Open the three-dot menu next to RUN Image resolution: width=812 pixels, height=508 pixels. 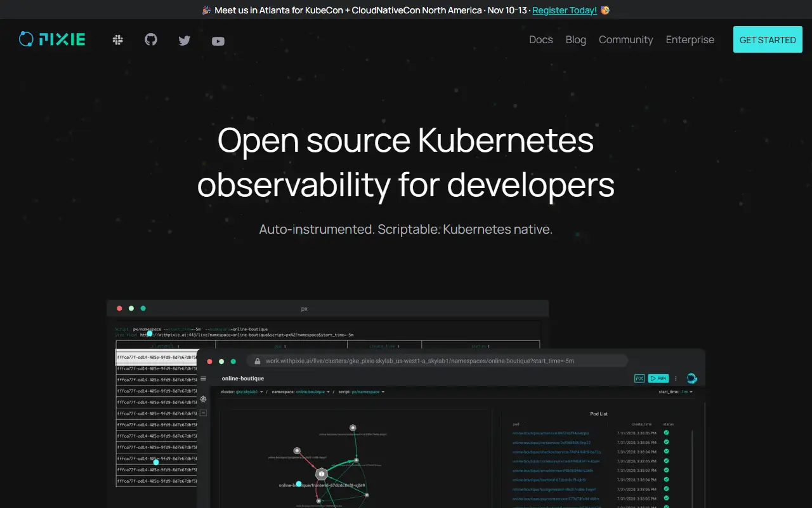tap(676, 378)
